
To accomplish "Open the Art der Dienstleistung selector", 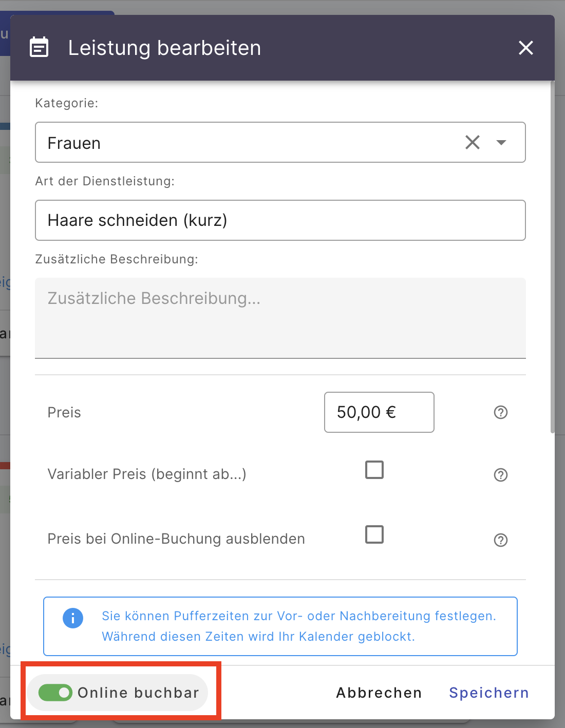I will [x=280, y=220].
